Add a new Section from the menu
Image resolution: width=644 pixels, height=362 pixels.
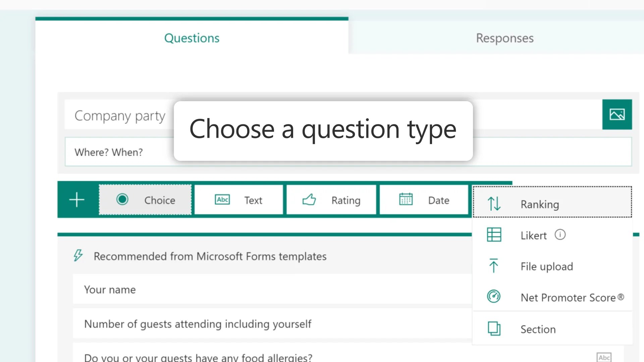(538, 329)
